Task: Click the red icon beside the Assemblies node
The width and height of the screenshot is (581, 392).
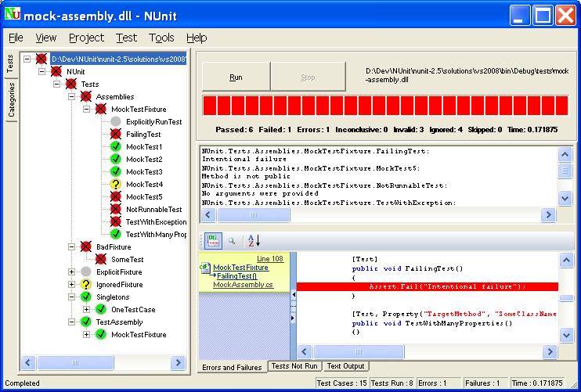Action: 86,96
